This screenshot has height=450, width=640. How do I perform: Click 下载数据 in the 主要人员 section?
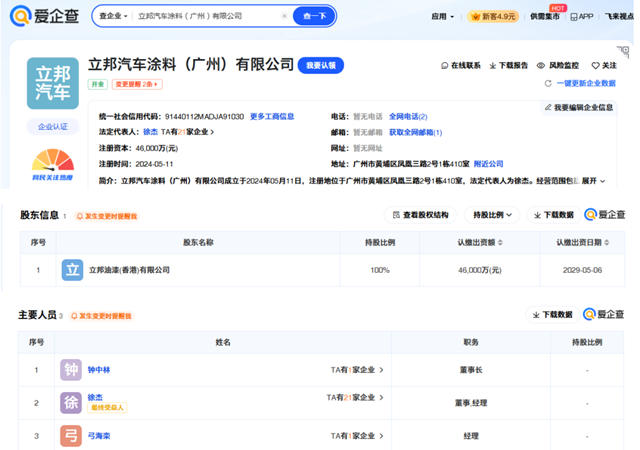pyautogui.click(x=553, y=314)
